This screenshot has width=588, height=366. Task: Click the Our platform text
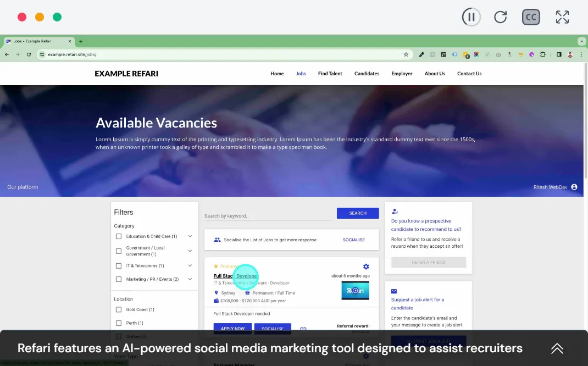(23, 187)
